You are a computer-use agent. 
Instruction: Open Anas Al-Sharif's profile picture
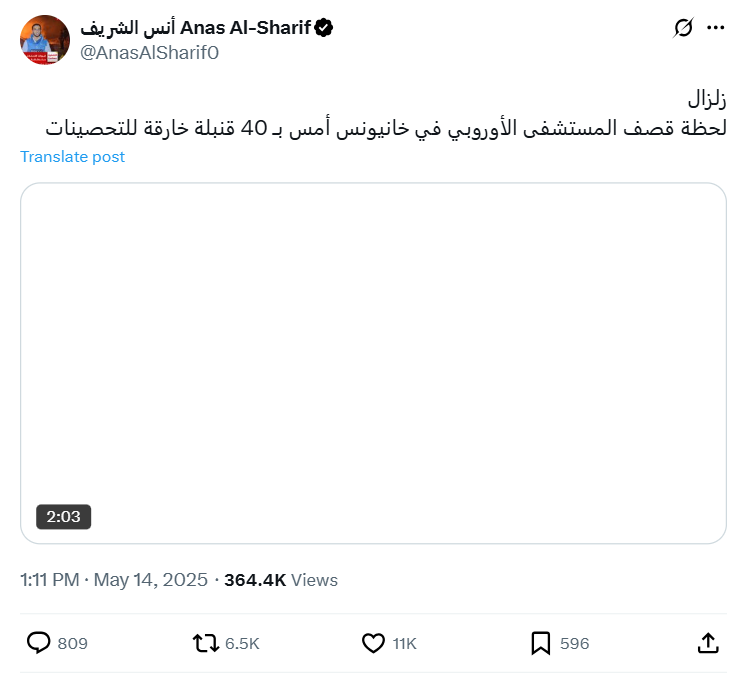pyautogui.click(x=45, y=40)
